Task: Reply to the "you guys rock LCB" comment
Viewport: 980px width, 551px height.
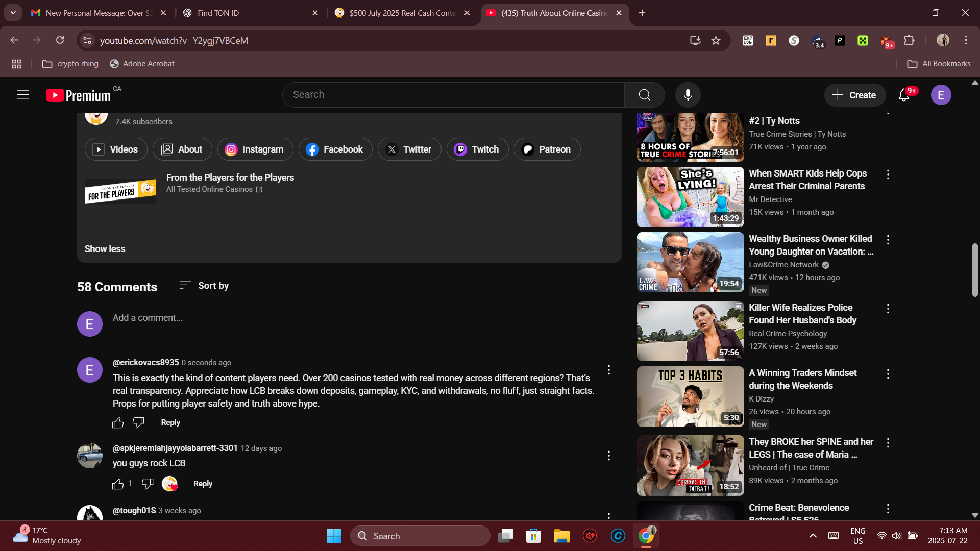Action: pos(203,484)
